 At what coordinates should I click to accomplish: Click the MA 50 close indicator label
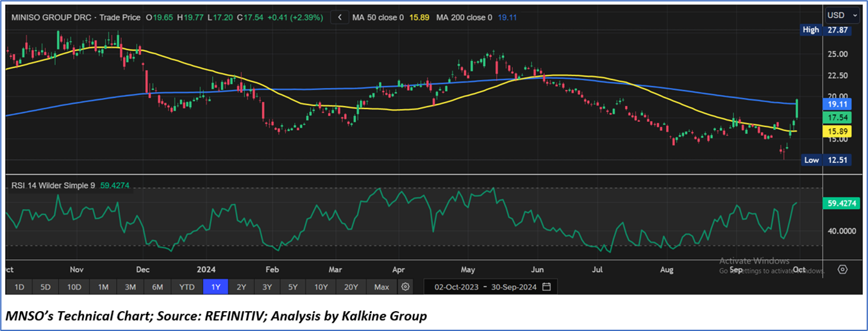378,18
